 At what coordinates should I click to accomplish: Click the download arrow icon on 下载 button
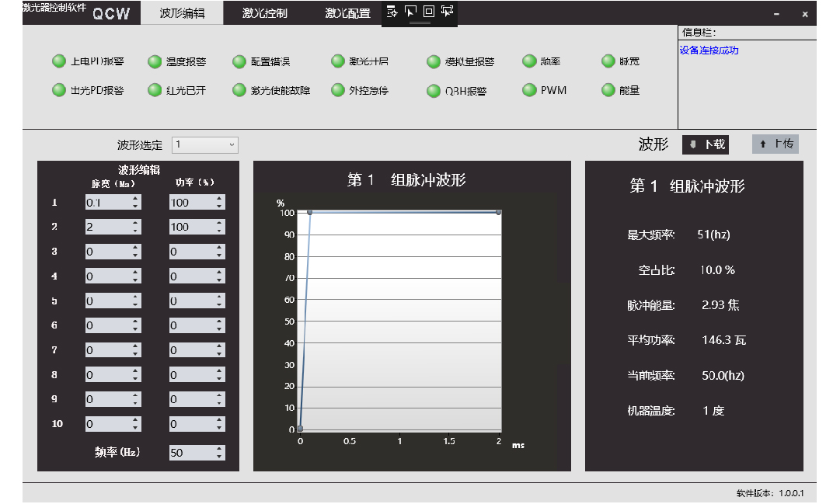[692, 144]
